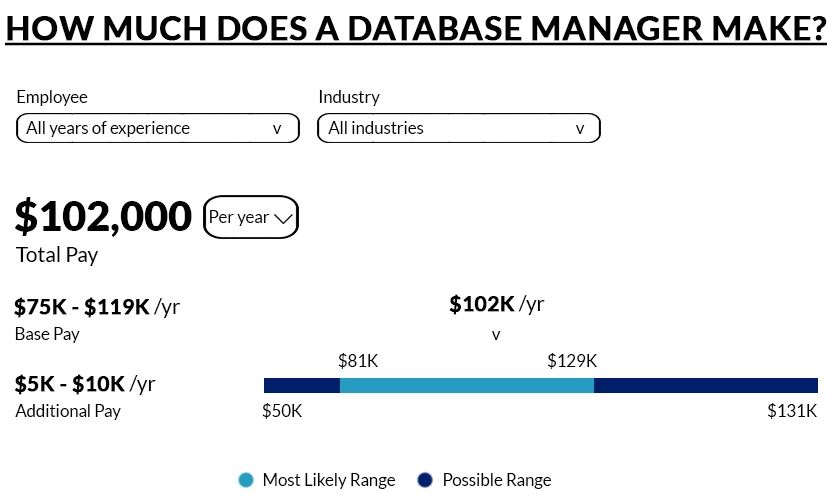
Task: Click the $75K - $119K base pay range
Action: click(x=83, y=306)
